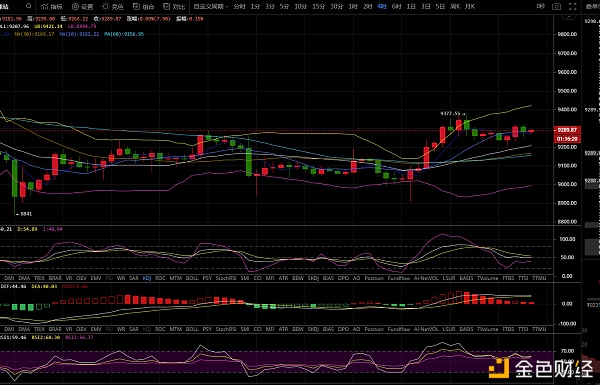600x385 pixels.
Task: Select BASIS in the row under MACD panel
Action: coord(466,329)
